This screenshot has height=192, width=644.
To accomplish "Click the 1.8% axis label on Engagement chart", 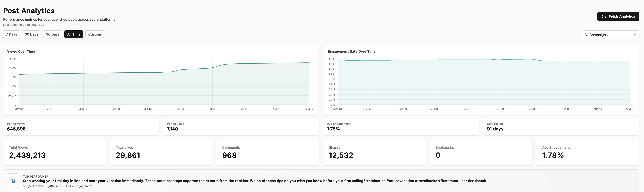I will point(332,59).
